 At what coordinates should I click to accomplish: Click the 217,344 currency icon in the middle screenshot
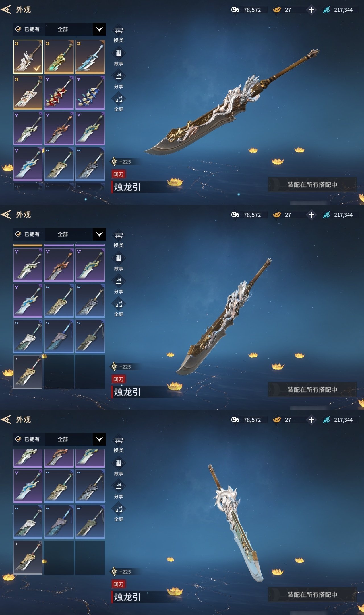click(x=326, y=215)
